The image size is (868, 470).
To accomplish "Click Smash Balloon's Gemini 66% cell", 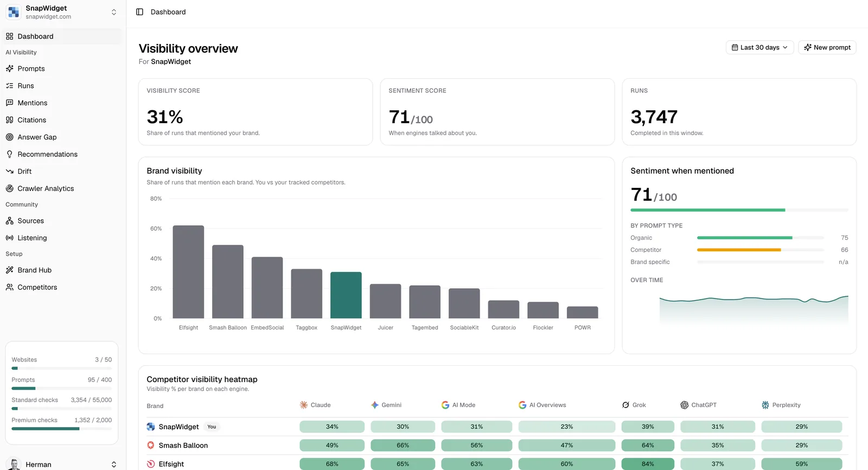I will 403,445.
